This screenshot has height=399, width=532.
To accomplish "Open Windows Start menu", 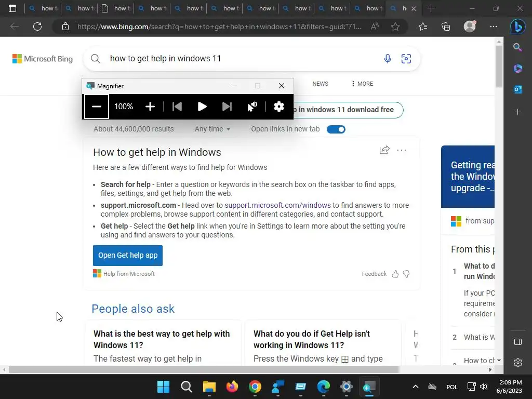I will [x=163, y=387].
